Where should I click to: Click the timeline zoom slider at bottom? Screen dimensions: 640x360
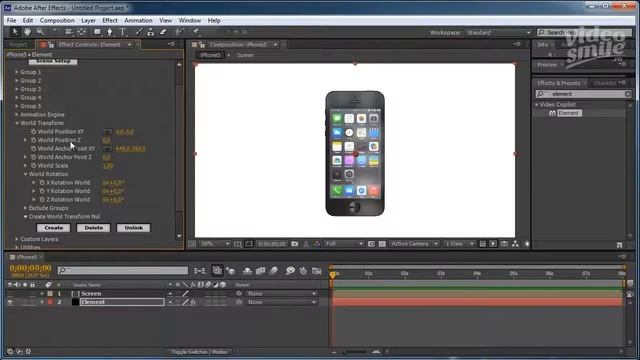pos(354,351)
